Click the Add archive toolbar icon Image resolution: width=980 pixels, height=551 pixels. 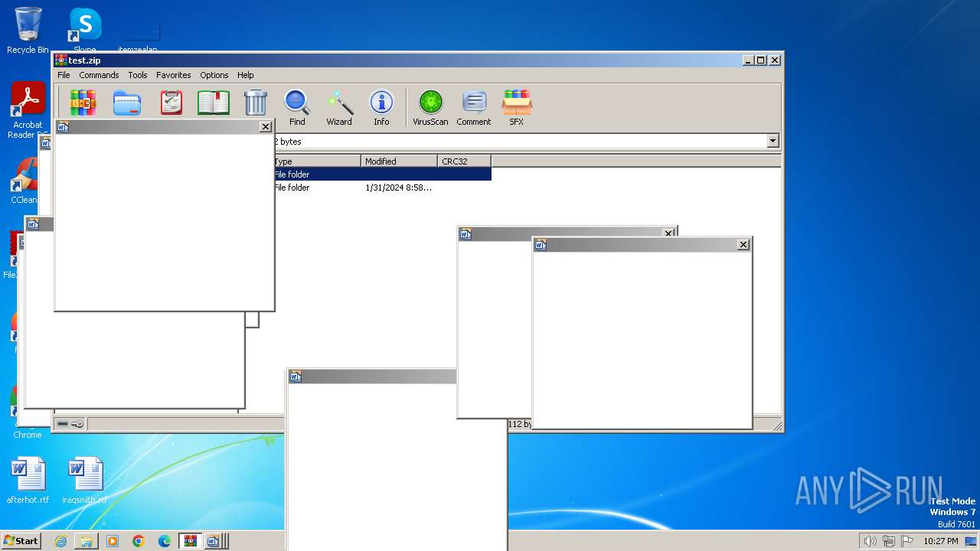83,103
